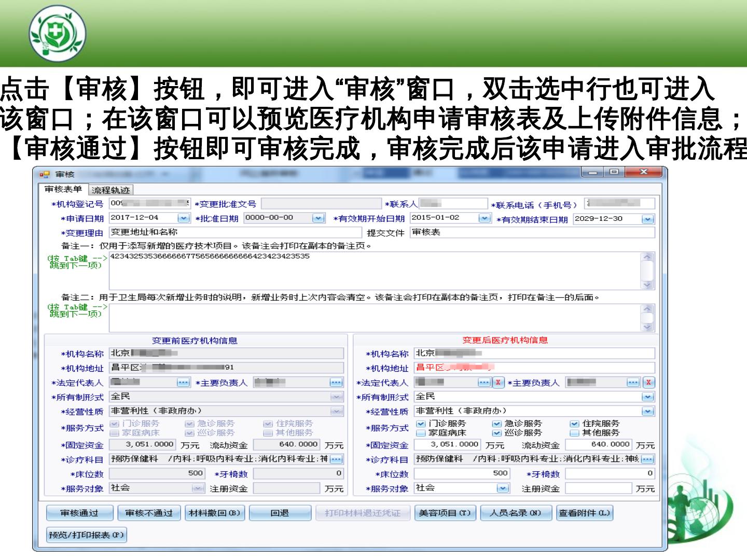The height and width of the screenshot is (560, 747).
Task: Select the 审核表单 tab
Action: coord(63,190)
